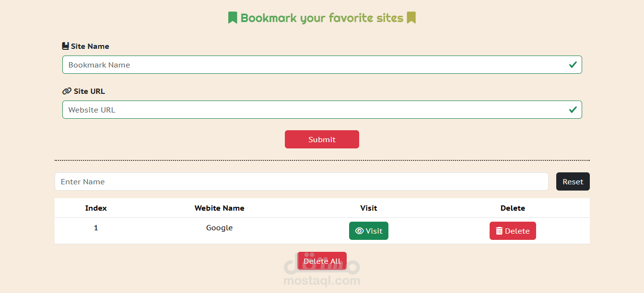Click the green checkmark in the Bookmark Name field
The width and height of the screenshot is (644, 293).
point(573,64)
